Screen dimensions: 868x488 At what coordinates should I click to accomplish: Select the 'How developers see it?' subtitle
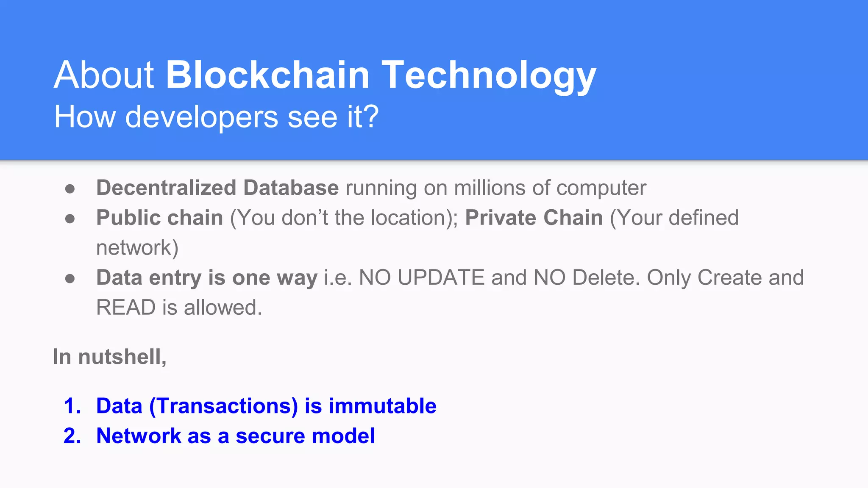216,116
